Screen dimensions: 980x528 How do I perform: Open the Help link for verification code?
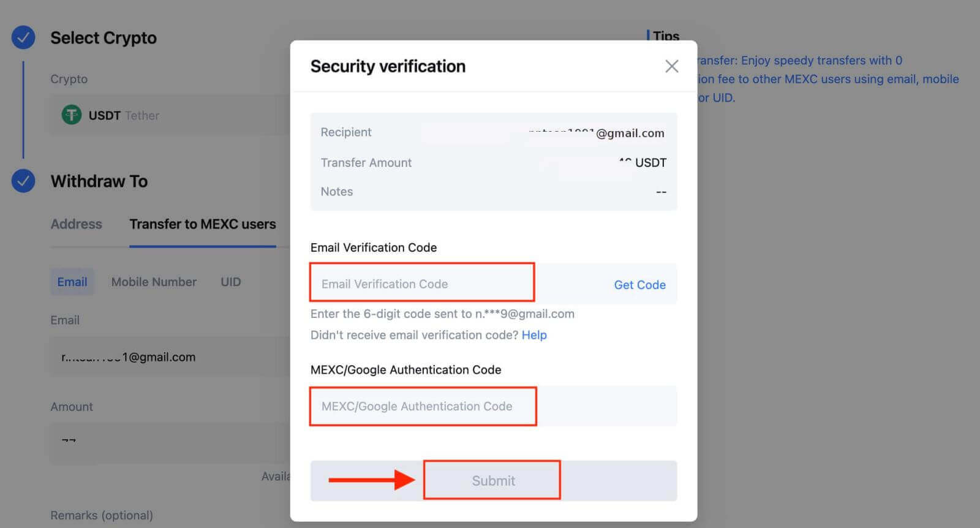click(534, 335)
